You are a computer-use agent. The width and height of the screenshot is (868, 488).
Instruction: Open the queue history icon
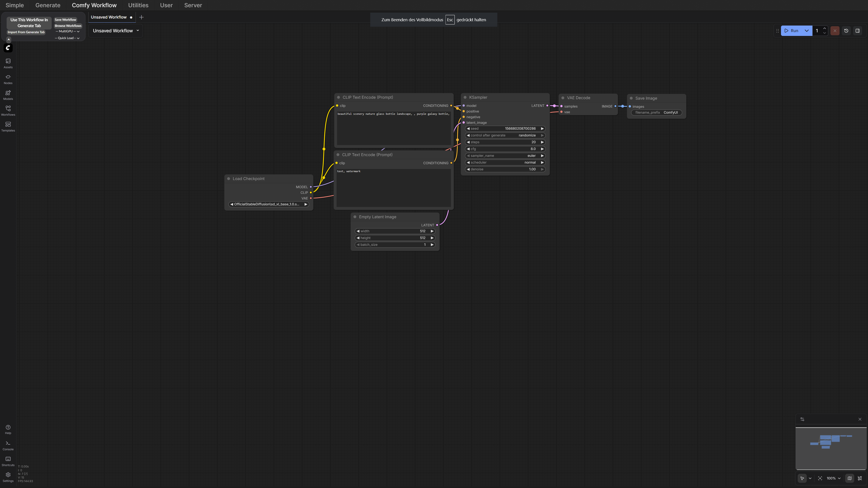(x=846, y=31)
